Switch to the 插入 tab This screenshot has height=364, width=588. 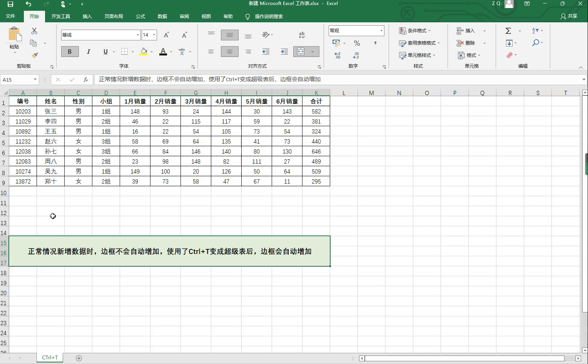(x=87, y=17)
